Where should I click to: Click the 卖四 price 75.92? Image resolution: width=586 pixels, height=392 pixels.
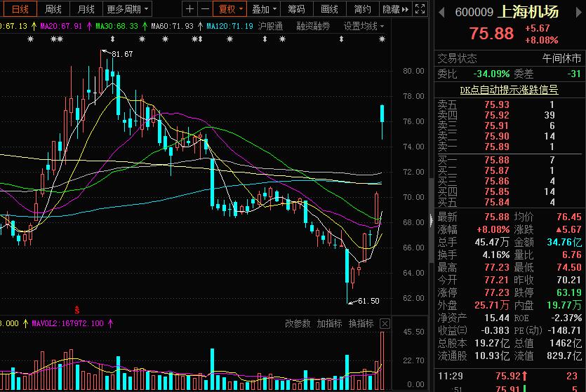[x=497, y=115]
